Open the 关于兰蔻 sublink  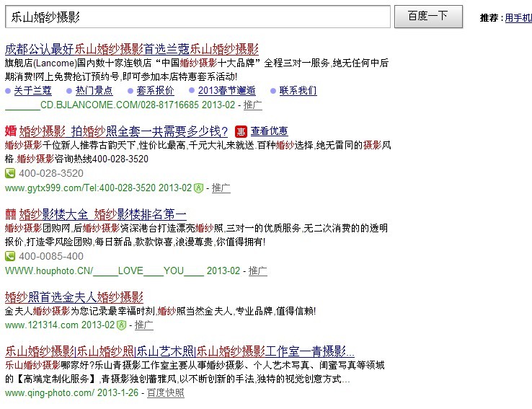pyautogui.click(x=32, y=91)
